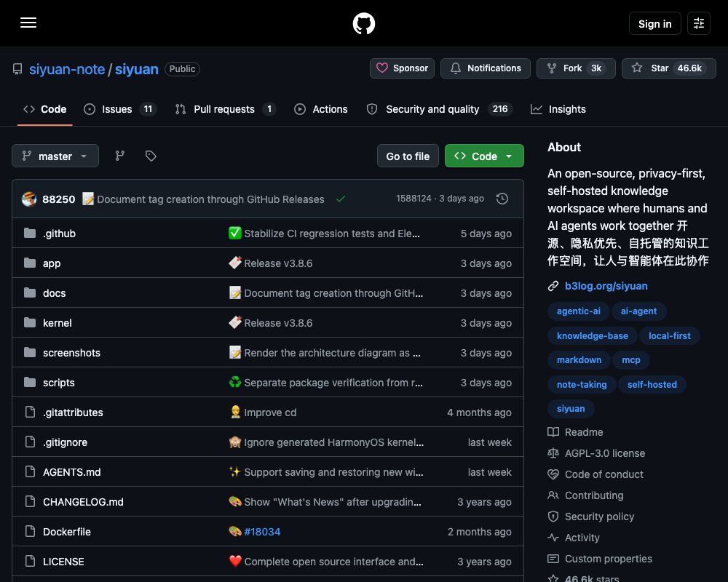This screenshot has height=582, width=728.
Task: Click the Notifications bell button
Action: (x=485, y=68)
